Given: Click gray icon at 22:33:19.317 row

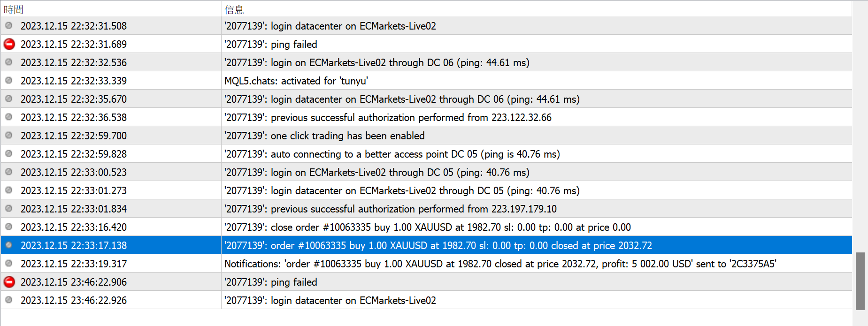Looking at the screenshot, I should click(9, 264).
